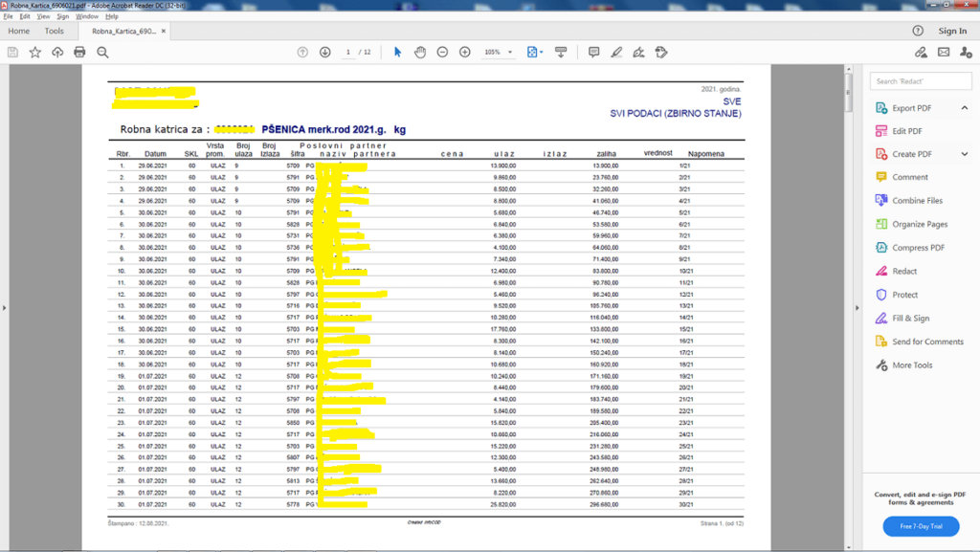Screen dimensions: 980x552
Task: Click the 'zaliha' column header
Action: click(x=606, y=154)
